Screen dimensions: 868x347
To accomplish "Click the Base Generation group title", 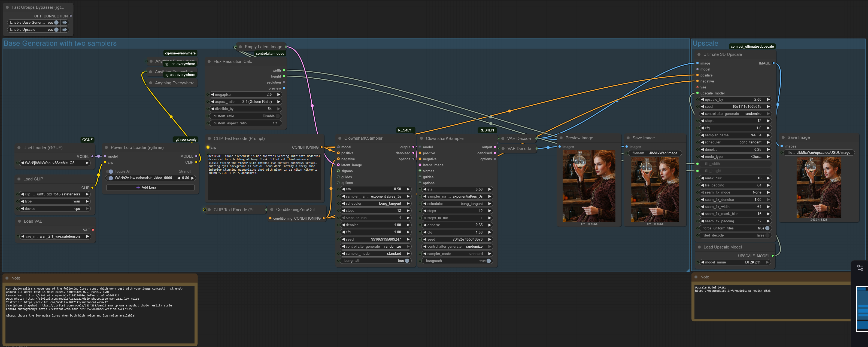I will (60, 44).
